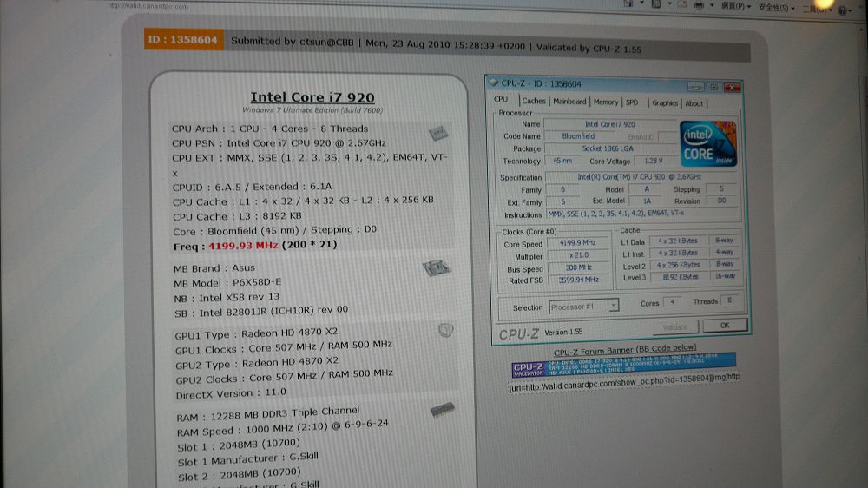Open the About tab
This screenshot has height=488, width=868.
[694, 103]
